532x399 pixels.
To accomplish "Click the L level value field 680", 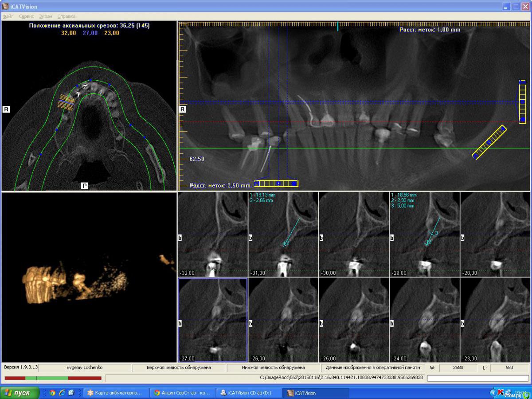I will pos(509,368).
